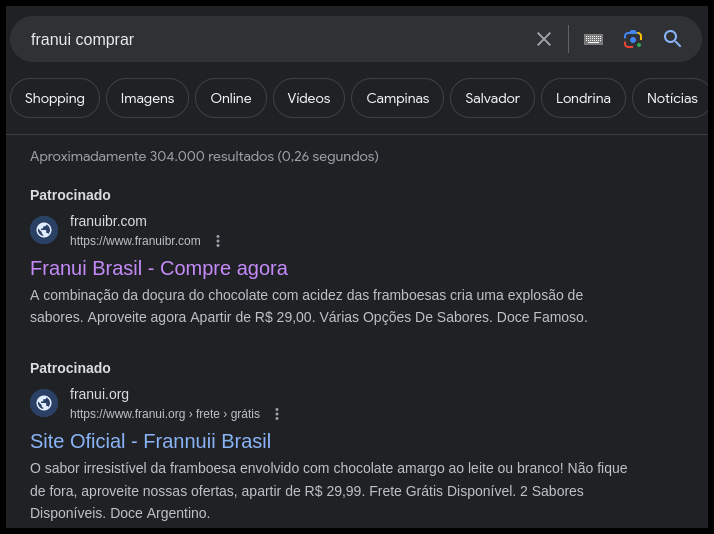Select the Londrina filter chip
Image resolution: width=714 pixels, height=534 pixels.
coord(583,98)
